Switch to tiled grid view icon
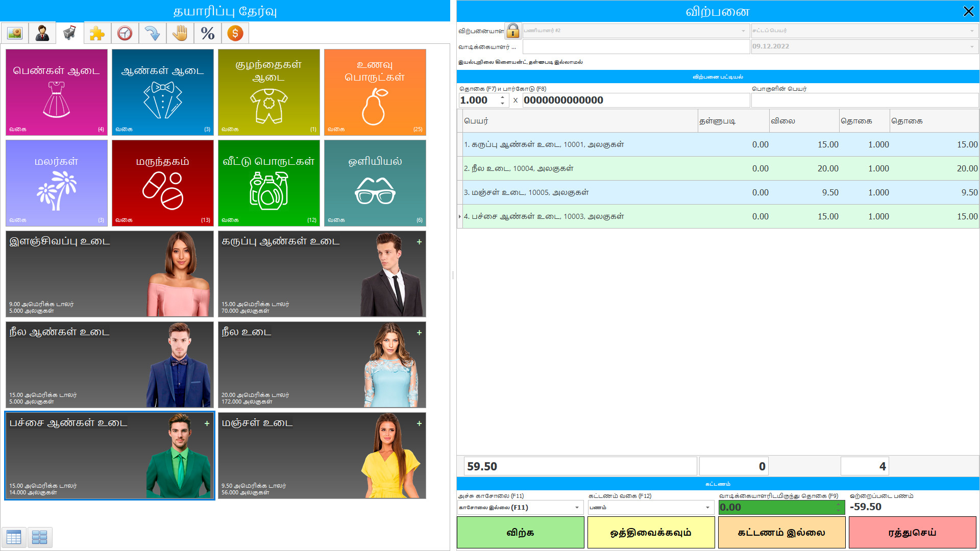 tap(40, 537)
